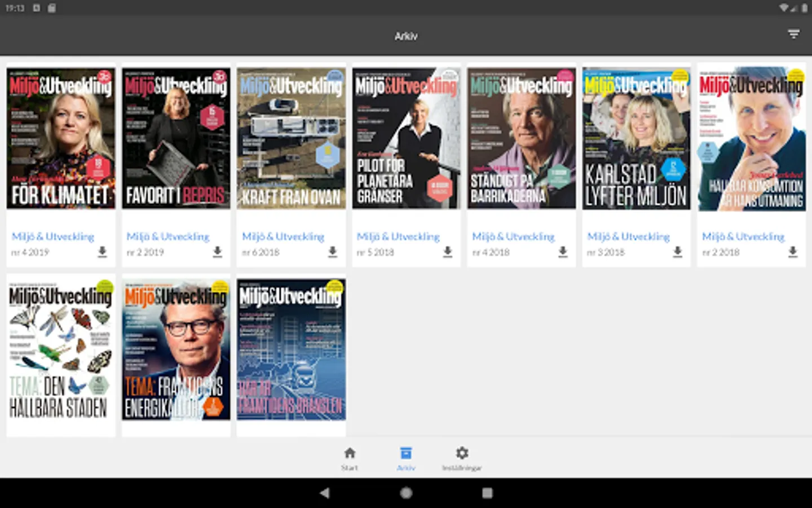
Task: Open 'Favorit i repris' magazine cover
Action: coord(176,138)
